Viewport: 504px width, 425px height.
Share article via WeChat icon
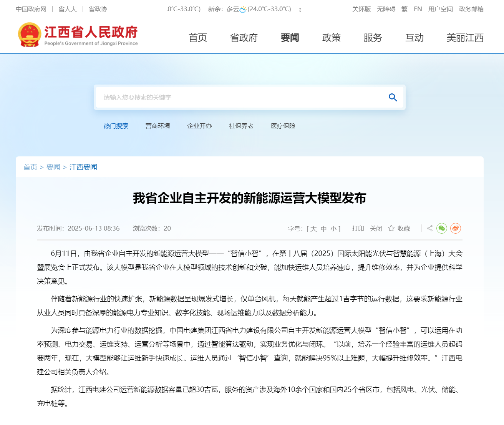click(x=442, y=228)
